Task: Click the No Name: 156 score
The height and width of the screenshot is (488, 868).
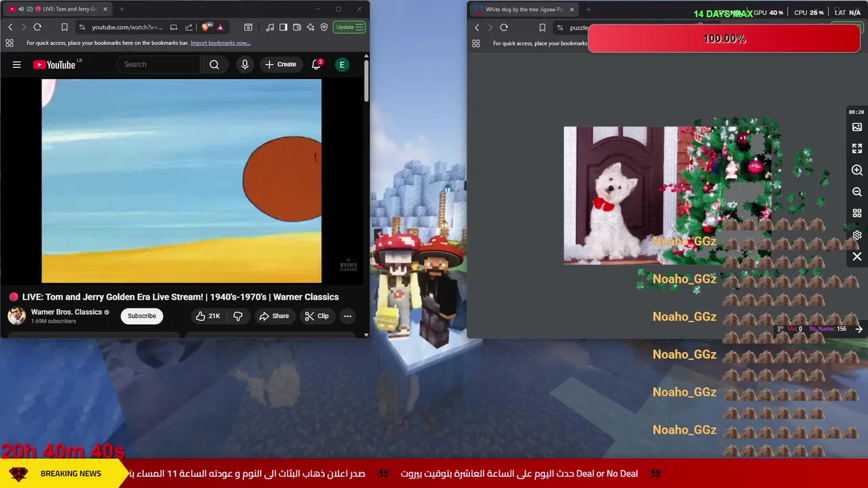Action: point(827,329)
